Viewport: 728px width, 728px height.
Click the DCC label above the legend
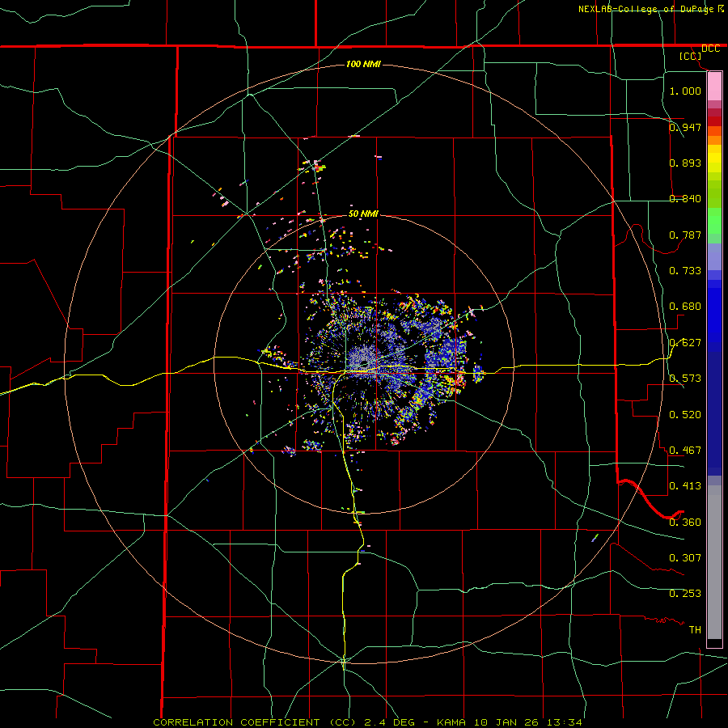coord(710,49)
